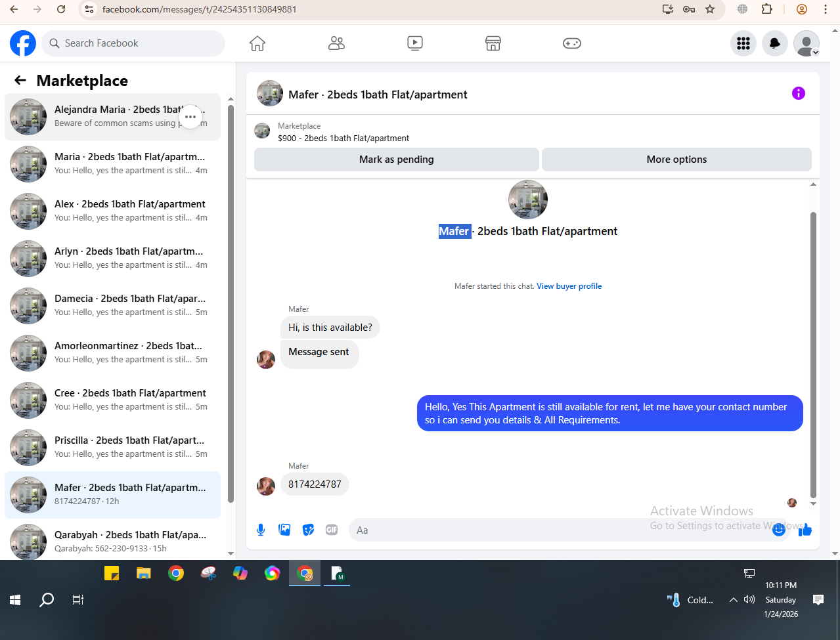Click the site info icon left of URL
Screen dimensions: 840x640
90,9
